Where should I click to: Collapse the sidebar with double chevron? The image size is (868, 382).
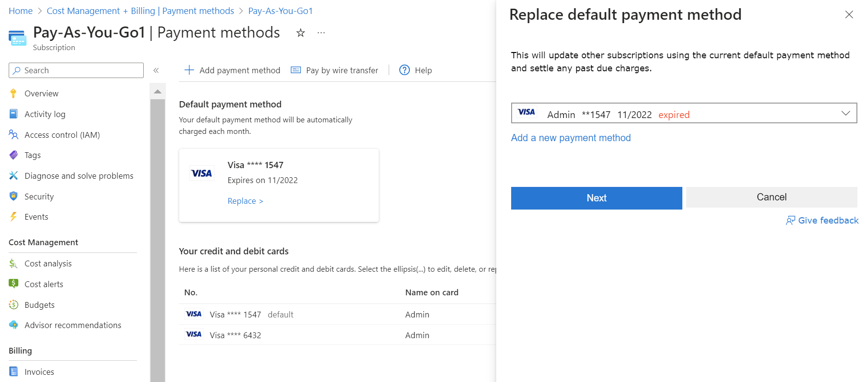156,70
